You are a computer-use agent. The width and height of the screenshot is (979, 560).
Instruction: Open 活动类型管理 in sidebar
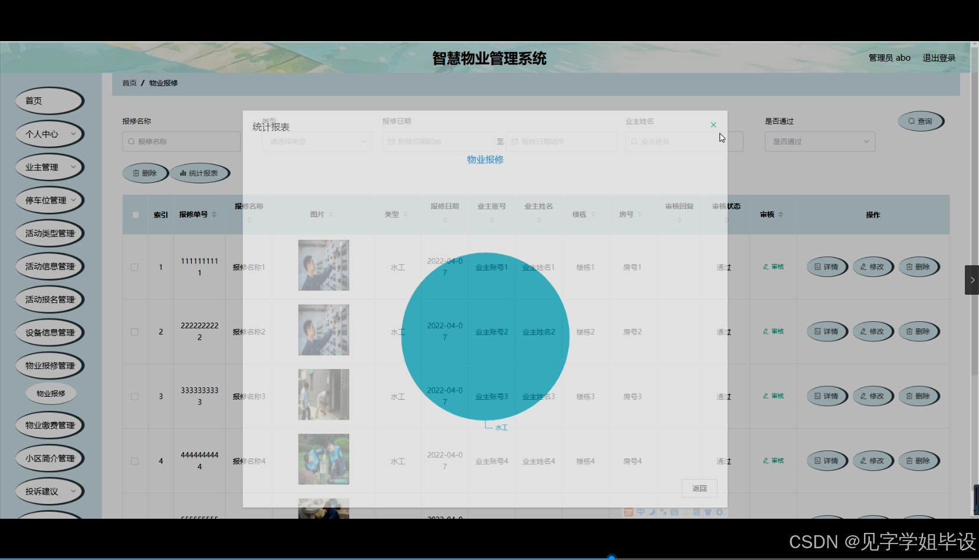click(50, 233)
